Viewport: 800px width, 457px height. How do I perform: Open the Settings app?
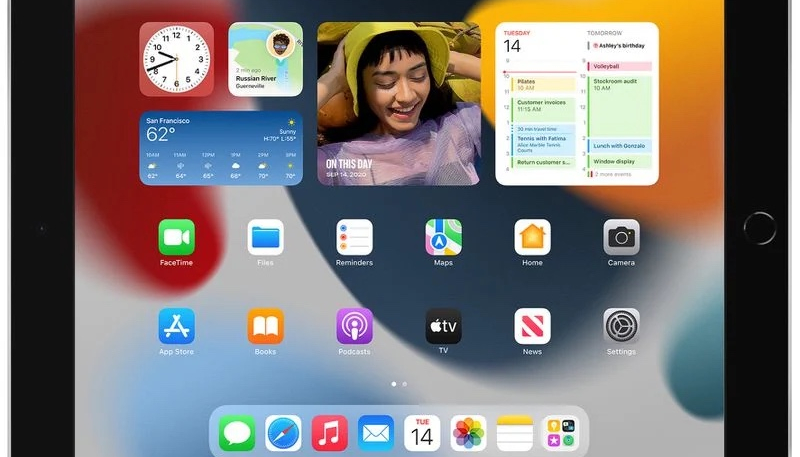[x=621, y=326]
